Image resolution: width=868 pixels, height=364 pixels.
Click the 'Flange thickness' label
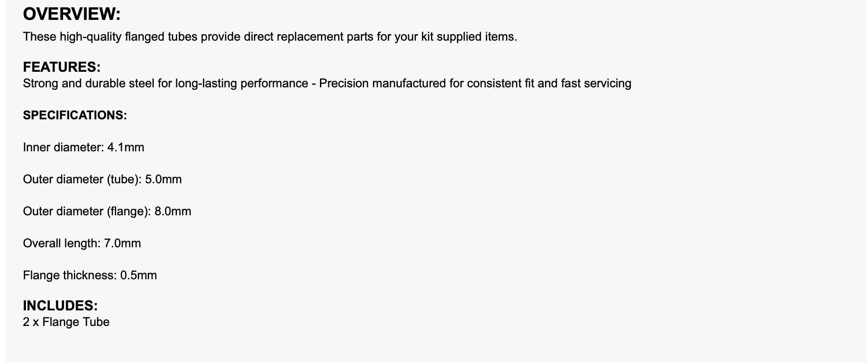[x=70, y=275]
